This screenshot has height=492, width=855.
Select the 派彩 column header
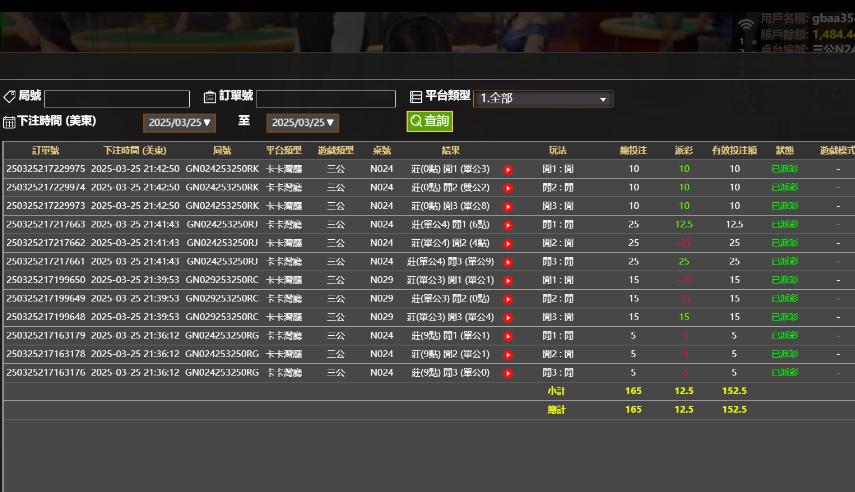(684, 150)
